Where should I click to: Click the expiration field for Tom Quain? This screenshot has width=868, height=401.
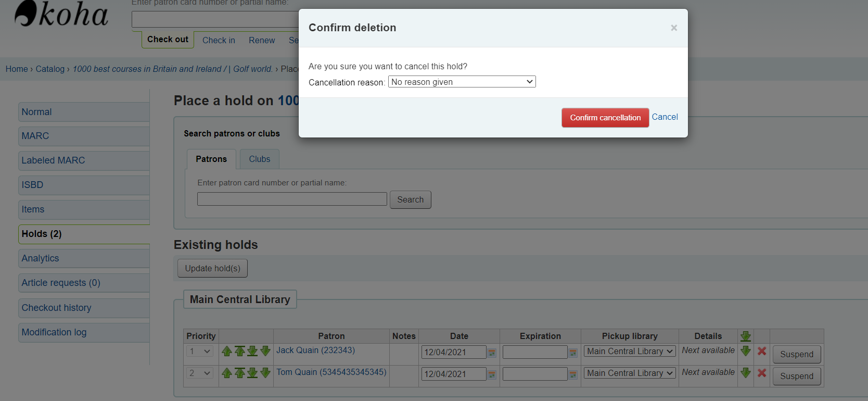point(535,374)
